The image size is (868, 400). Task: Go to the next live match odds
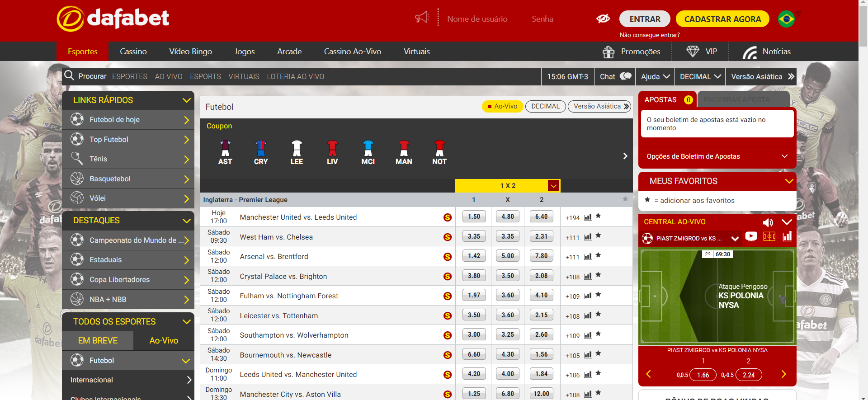pos(784,374)
